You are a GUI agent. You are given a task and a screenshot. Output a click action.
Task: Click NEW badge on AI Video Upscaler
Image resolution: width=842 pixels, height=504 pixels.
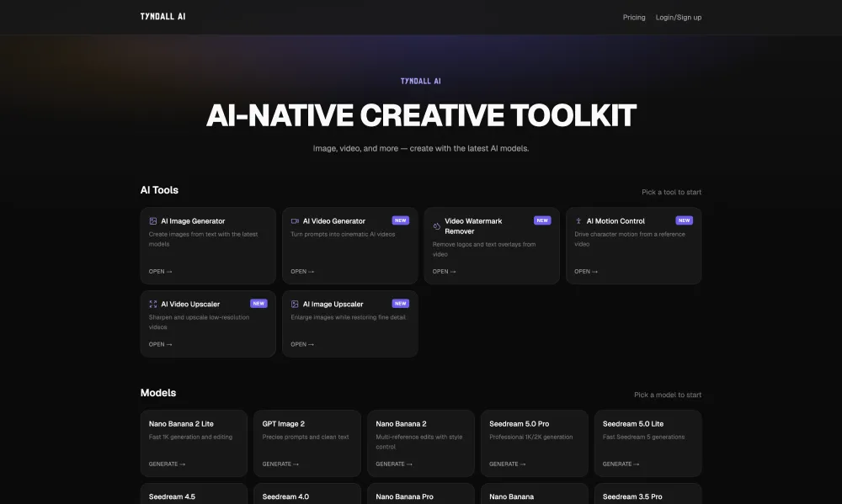point(258,304)
